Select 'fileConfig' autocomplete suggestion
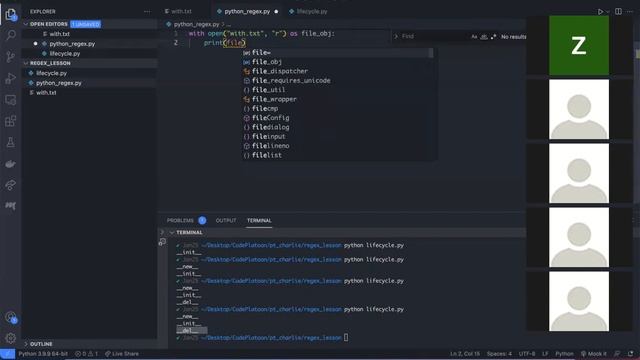Image resolution: width=640 pixels, height=360 pixels. point(338,118)
